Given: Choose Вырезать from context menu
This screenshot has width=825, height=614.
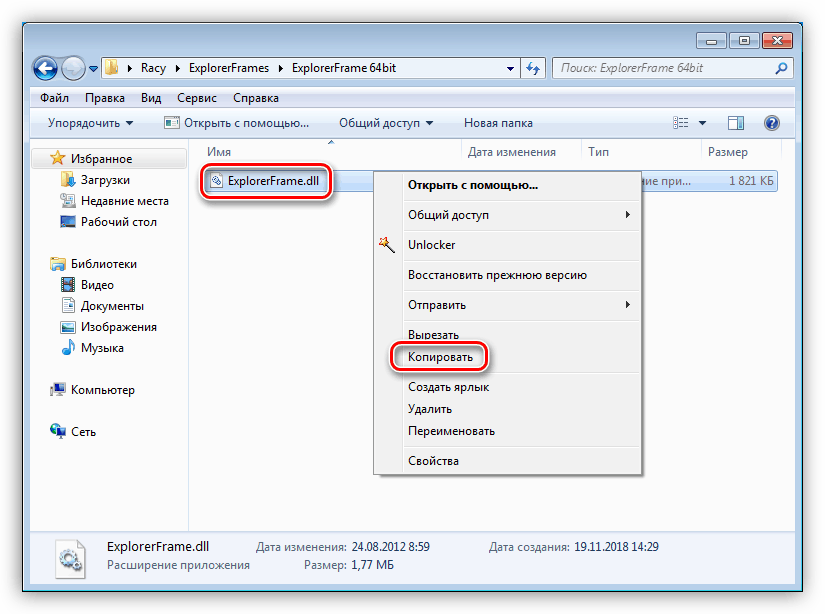Looking at the screenshot, I should 508,335.
